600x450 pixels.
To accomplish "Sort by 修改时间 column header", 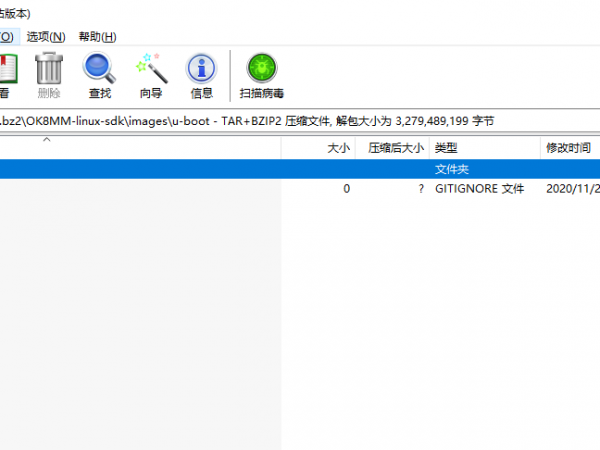I will [x=567, y=148].
